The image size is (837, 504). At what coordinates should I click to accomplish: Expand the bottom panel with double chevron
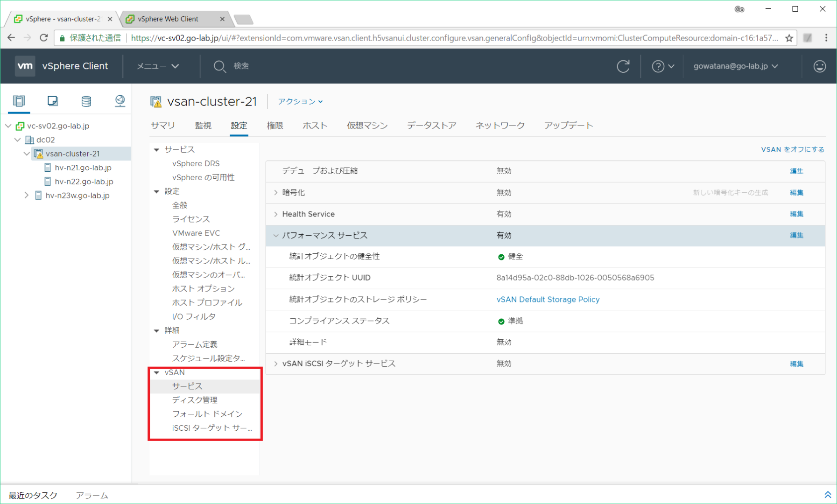(827, 495)
